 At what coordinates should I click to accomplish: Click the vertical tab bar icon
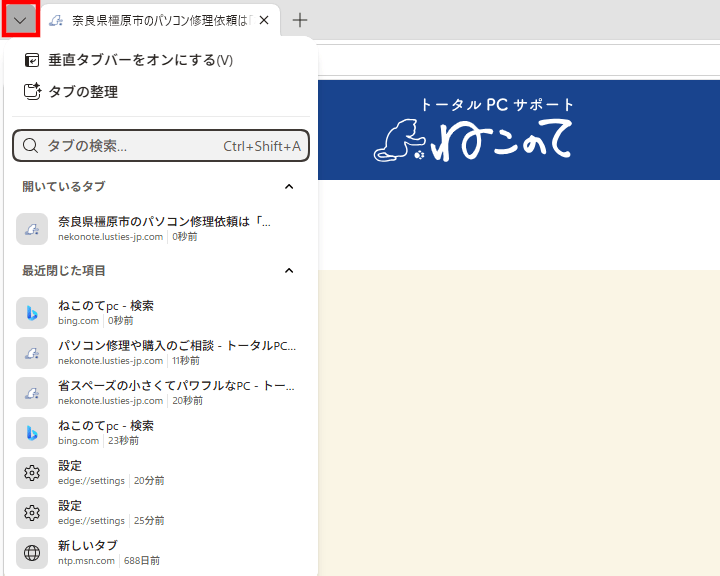coord(32,60)
